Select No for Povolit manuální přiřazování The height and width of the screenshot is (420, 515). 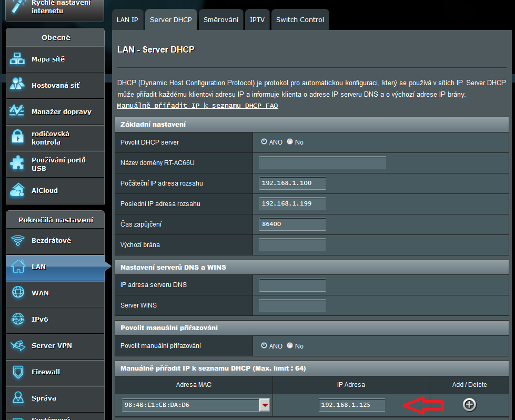tap(290, 346)
